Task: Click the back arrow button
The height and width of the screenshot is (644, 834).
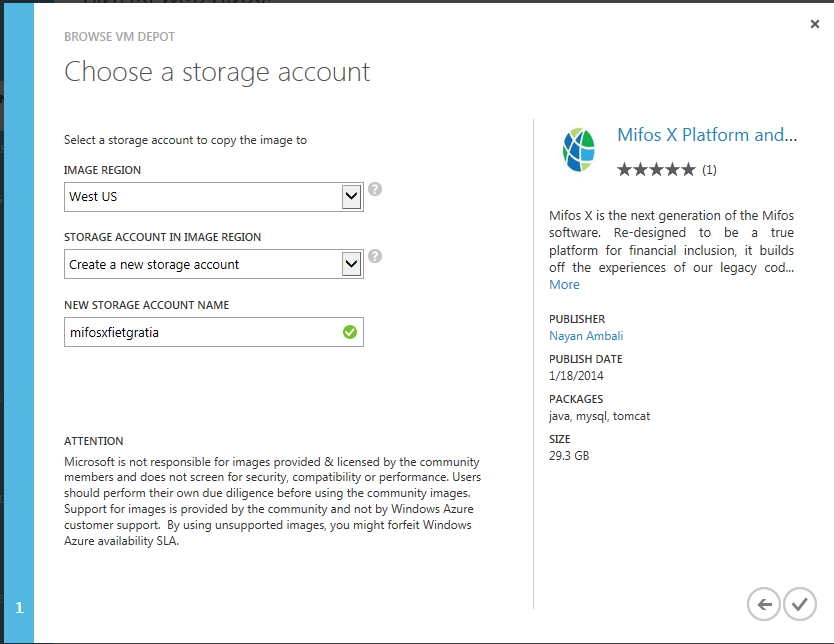Action: coord(764,604)
